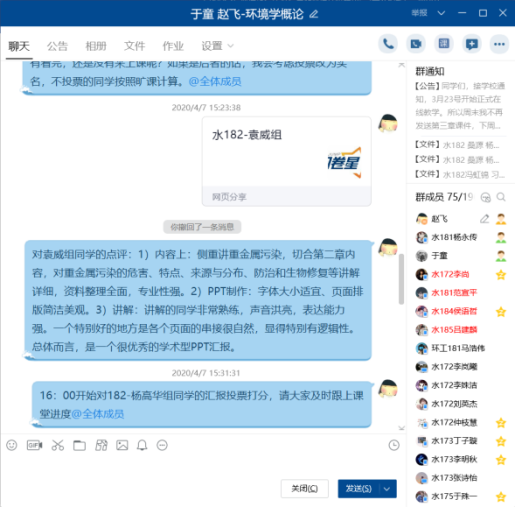Image resolution: width=515 pixels, height=507 pixels.
Task: Insert a picture using the image icon
Action: (x=122, y=445)
